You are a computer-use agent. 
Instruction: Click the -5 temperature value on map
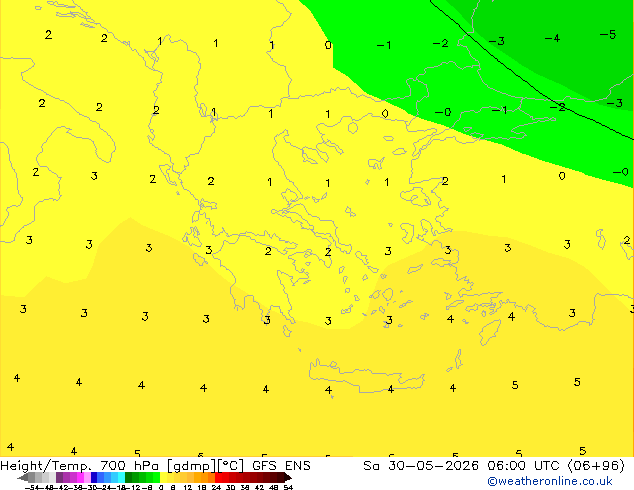[608, 35]
